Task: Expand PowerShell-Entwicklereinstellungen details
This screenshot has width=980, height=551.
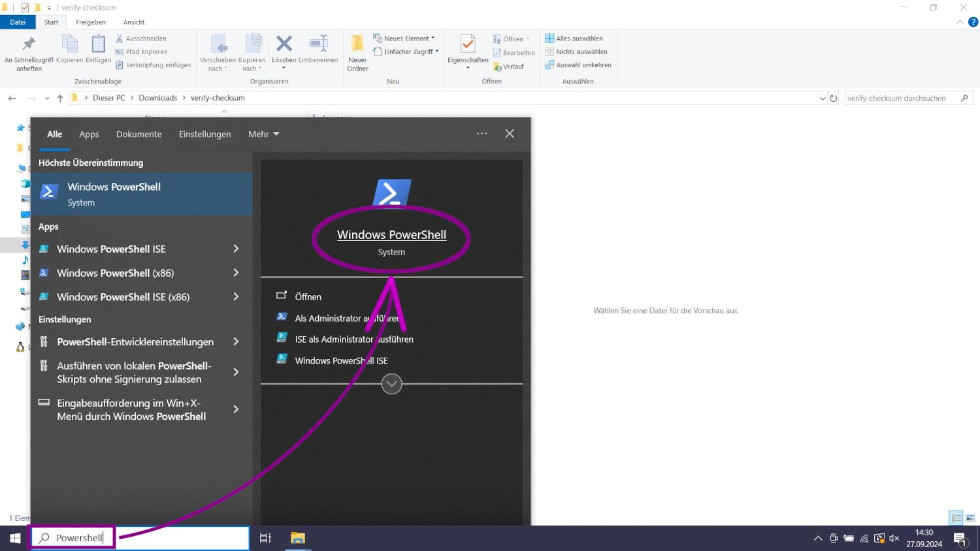Action: [236, 342]
